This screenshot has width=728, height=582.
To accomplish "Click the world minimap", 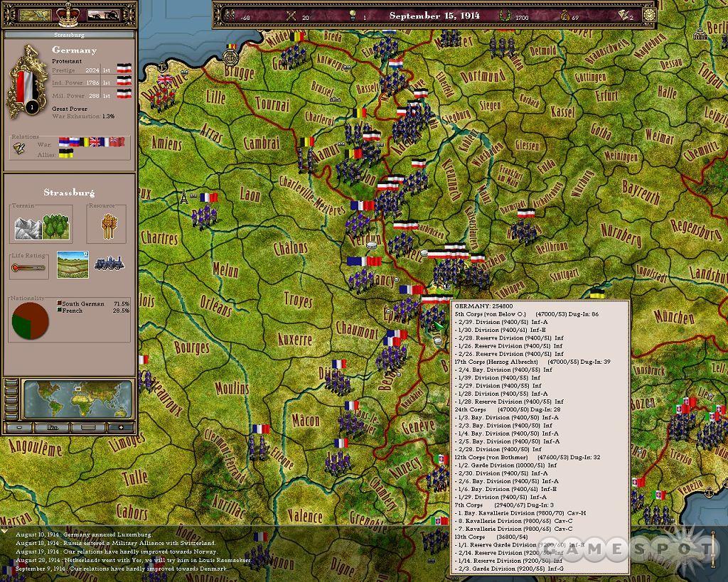I will click(77, 399).
